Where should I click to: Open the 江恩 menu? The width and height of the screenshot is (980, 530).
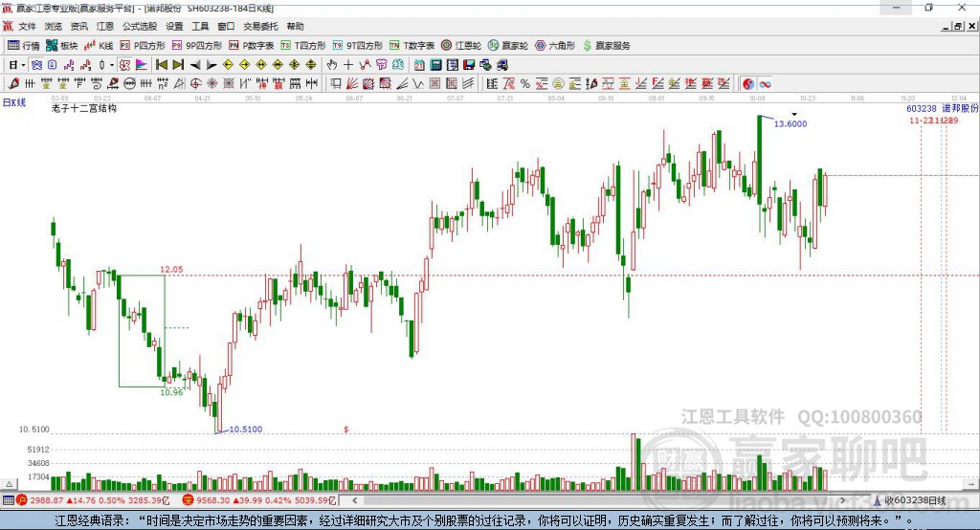click(x=105, y=26)
